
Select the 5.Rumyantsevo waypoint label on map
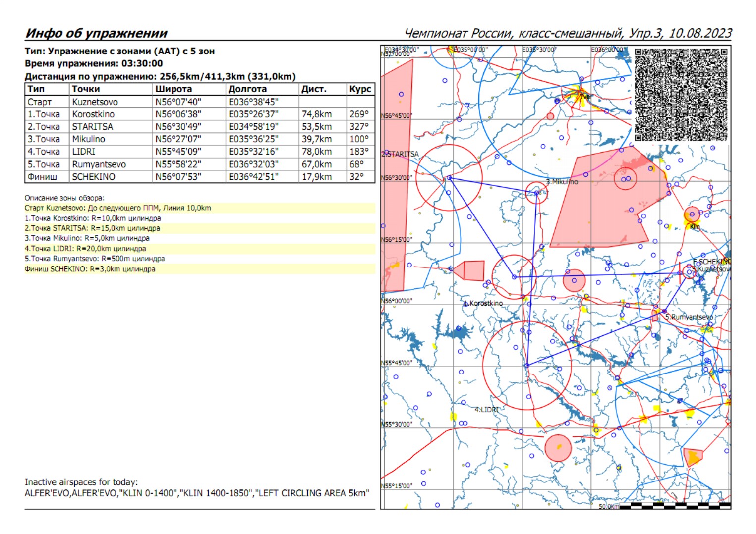pyautogui.click(x=689, y=317)
